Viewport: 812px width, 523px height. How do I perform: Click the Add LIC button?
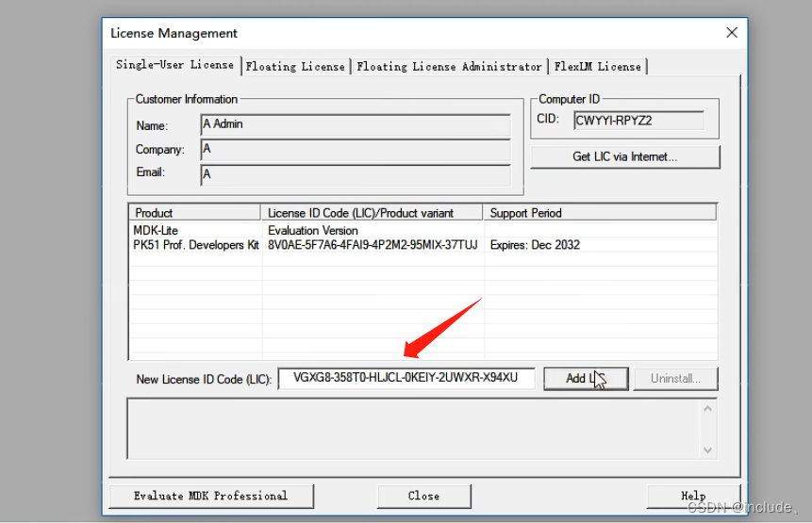[x=586, y=379]
